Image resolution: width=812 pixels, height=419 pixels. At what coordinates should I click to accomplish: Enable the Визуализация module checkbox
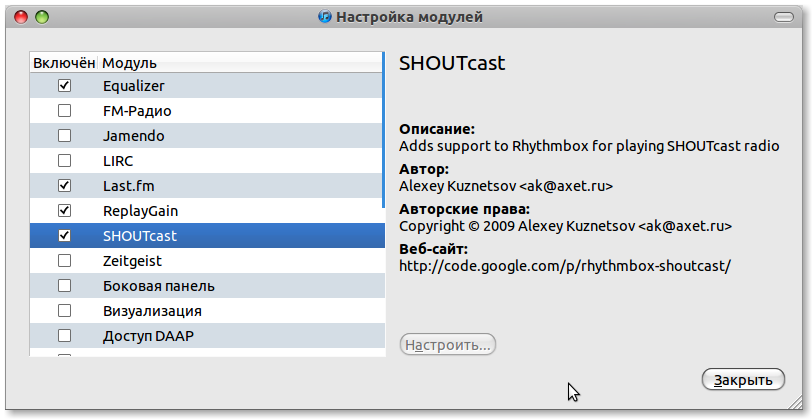click(64, 311)
